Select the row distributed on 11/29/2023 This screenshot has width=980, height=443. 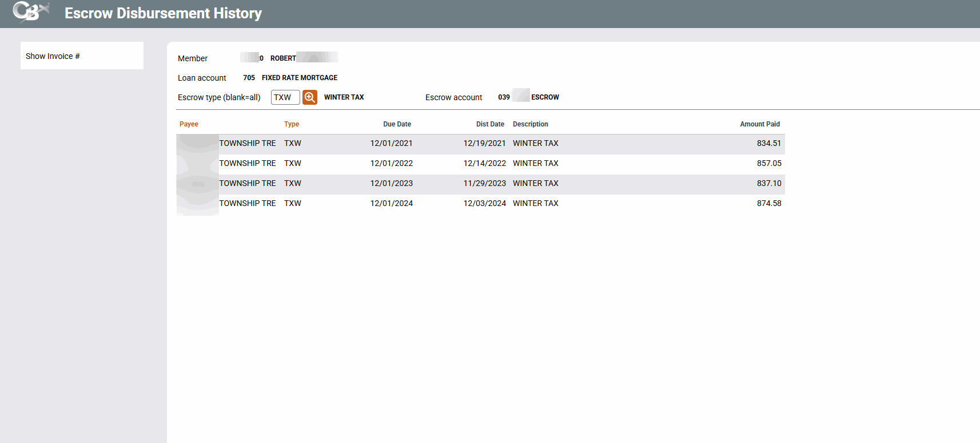(x=484, y=184)
